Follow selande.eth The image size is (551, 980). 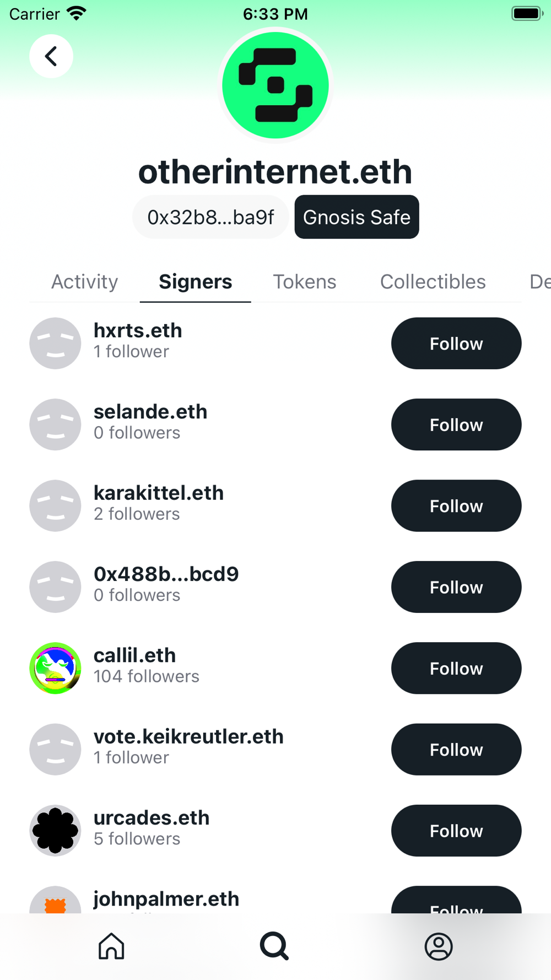[x=456, y=424]
